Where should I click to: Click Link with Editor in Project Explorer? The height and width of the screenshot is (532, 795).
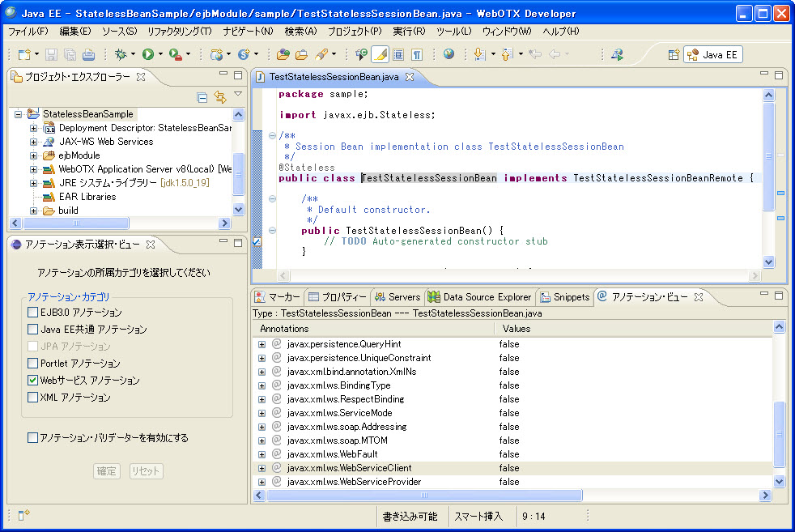(x=219, y=97)
